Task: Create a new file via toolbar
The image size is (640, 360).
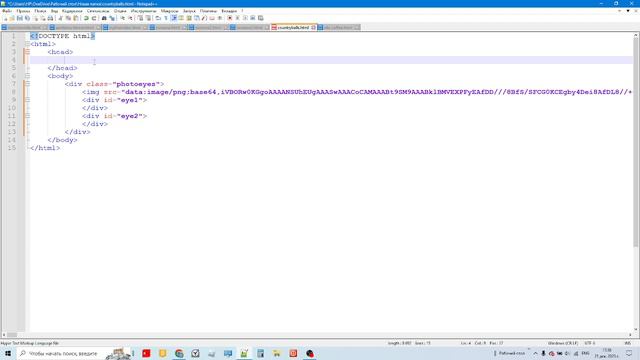Action: pos(5,18)
